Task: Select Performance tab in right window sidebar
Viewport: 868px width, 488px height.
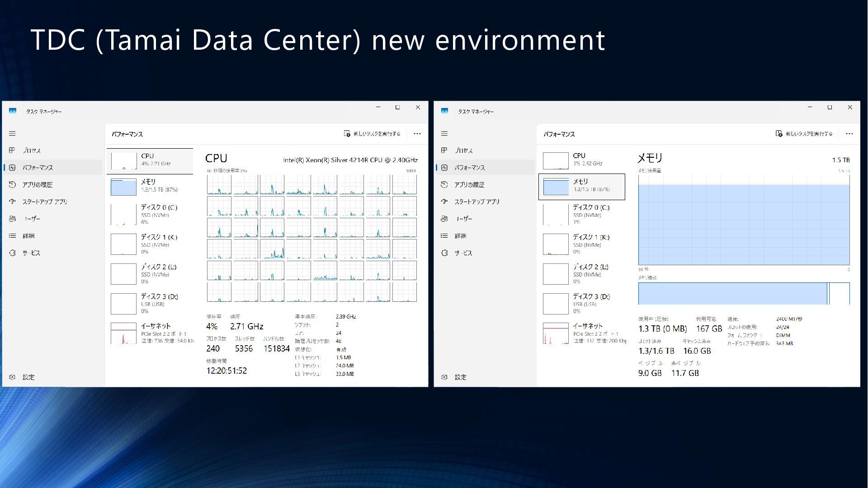Action: point(469,168)
